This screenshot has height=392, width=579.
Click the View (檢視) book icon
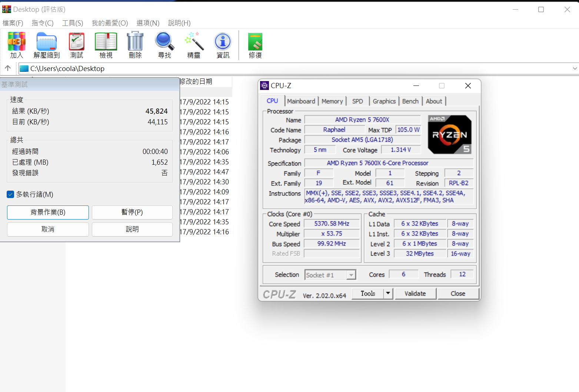(x=106, y=41)
